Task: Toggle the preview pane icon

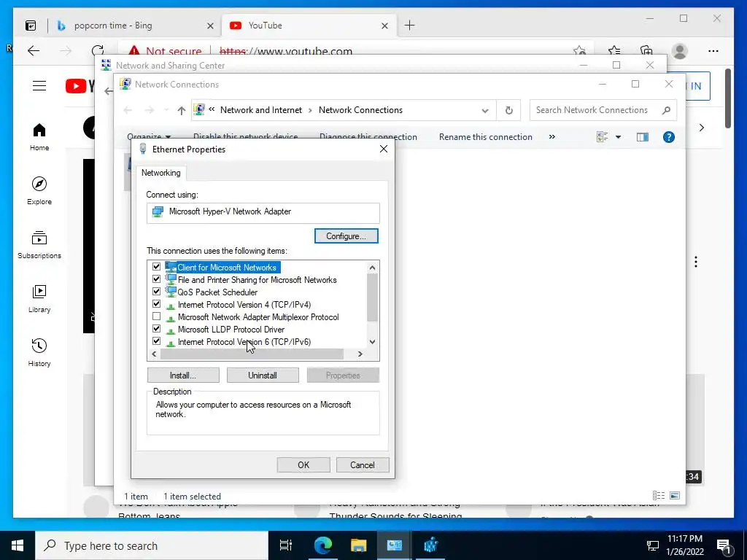Action: point(643,137)
